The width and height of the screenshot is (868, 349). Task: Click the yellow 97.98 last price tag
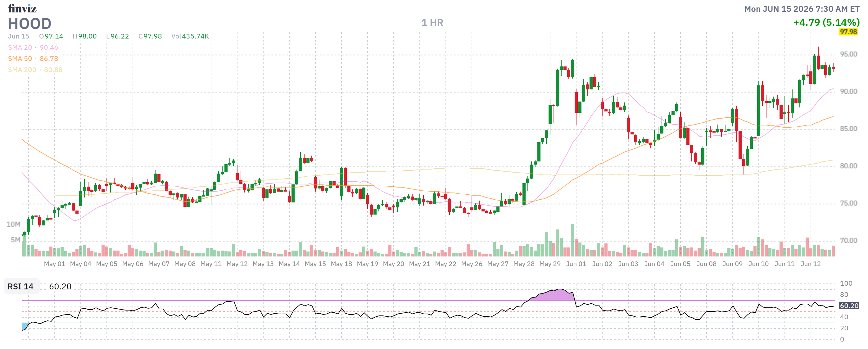(x=848, y=32)
